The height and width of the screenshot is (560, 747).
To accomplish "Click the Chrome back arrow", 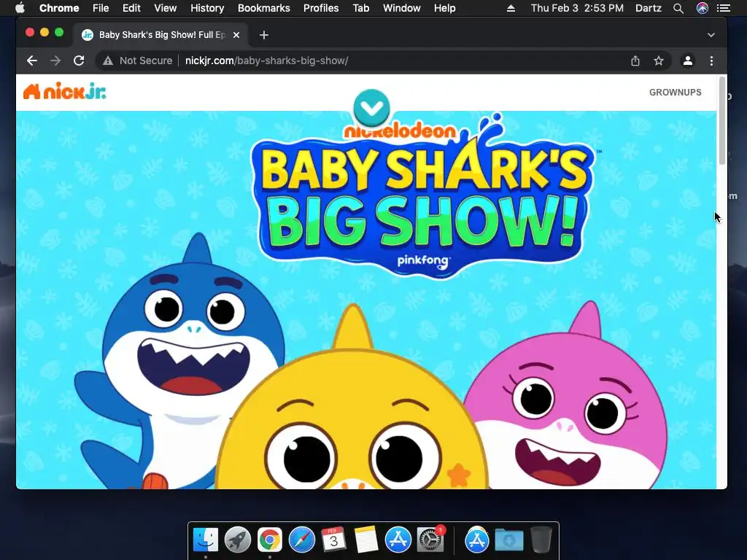I will [x=31, y=61].
